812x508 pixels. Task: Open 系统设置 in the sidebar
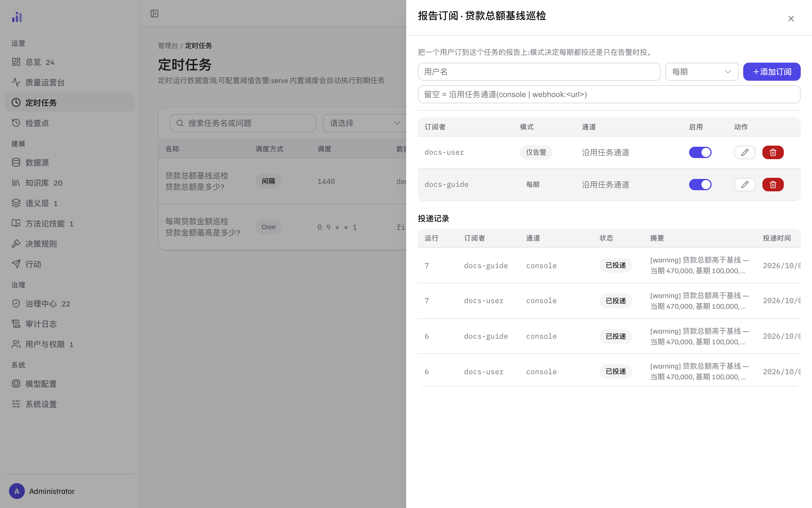coord(69,404)
